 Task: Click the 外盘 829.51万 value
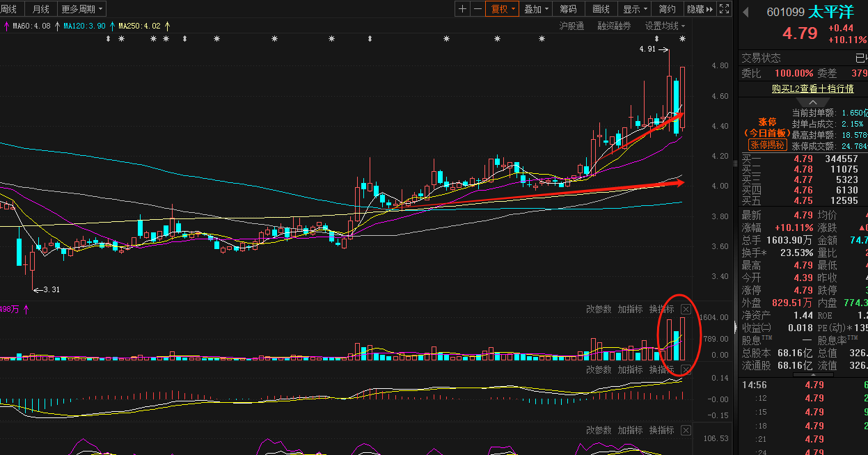[x=792, y=303]
